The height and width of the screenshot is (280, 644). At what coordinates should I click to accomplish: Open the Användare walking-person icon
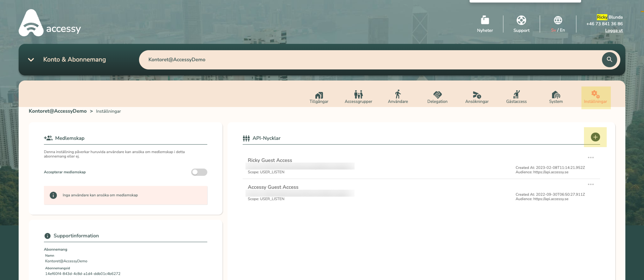click(398, 94)
